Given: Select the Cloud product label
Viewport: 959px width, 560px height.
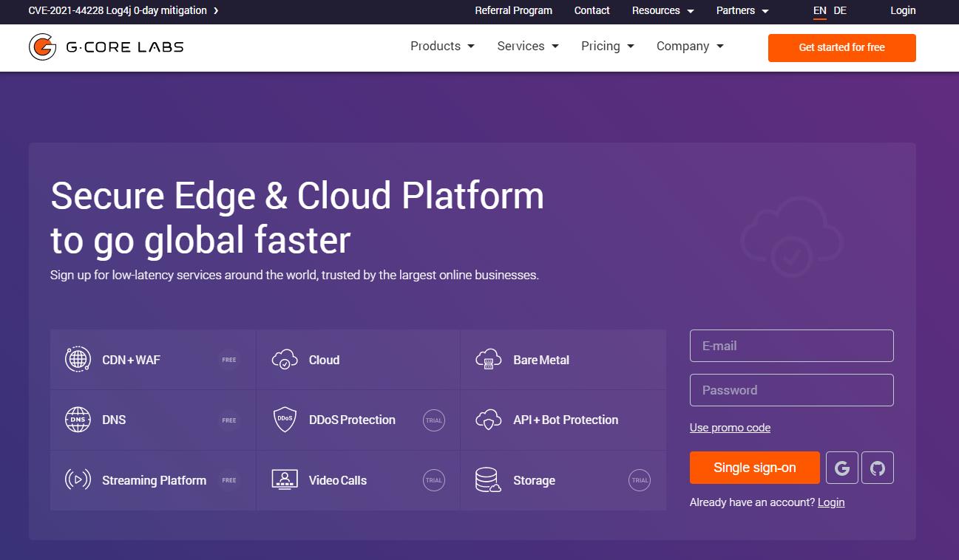Looking at the screenshot, I should [325, 360].
